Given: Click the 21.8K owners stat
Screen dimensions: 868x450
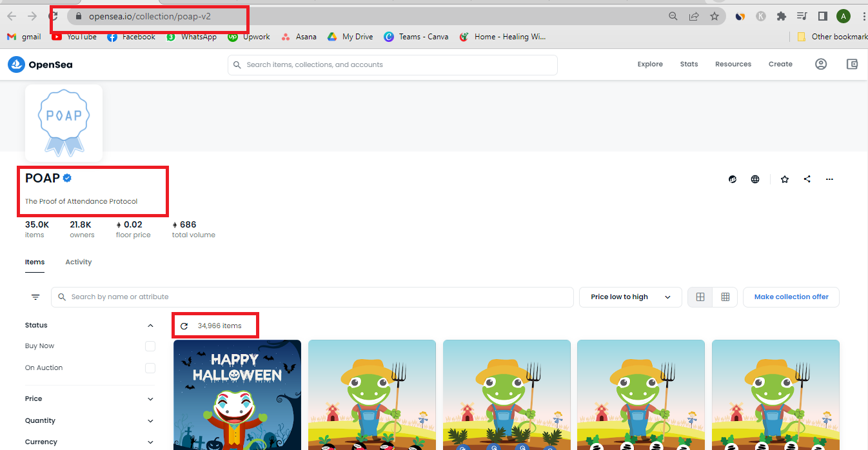Looking at the screenshot, I should [82, 229].
